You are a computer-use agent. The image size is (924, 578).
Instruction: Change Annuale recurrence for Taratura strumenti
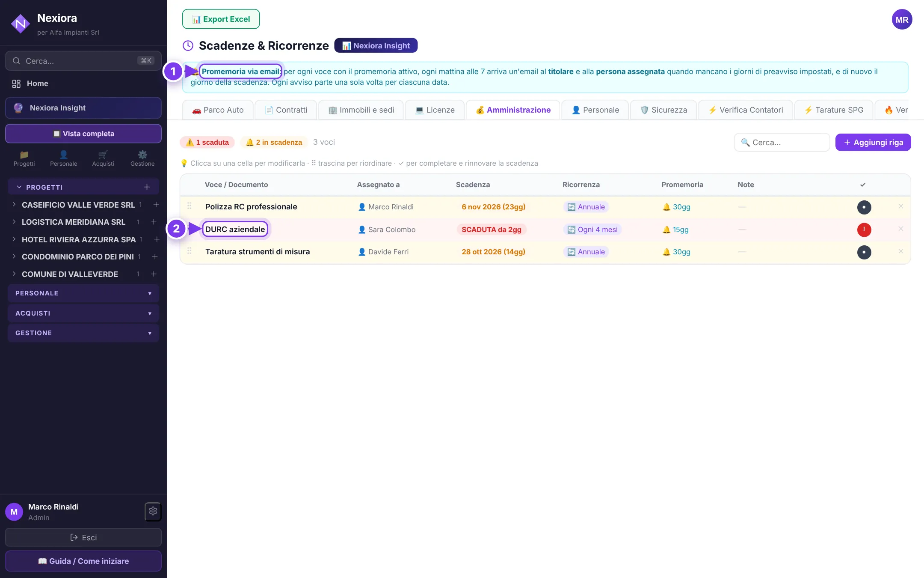586,252
